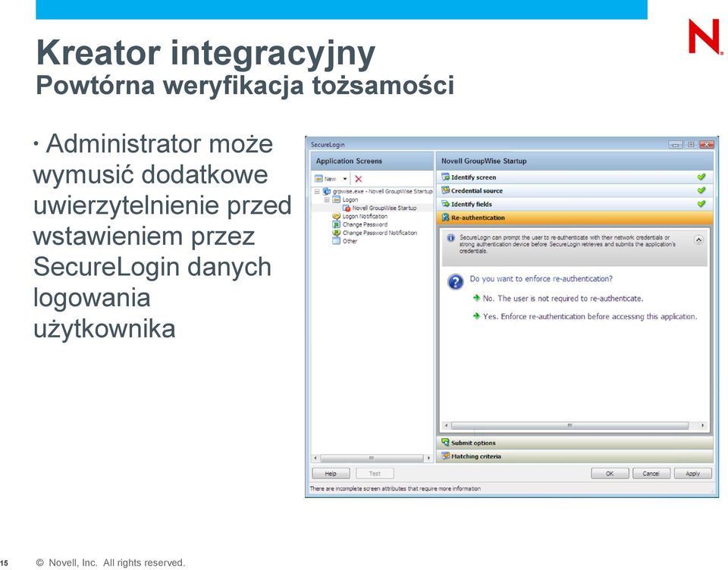Collapse the info description panel chevron
Screen dimensions: 728x570
(698, 240)
